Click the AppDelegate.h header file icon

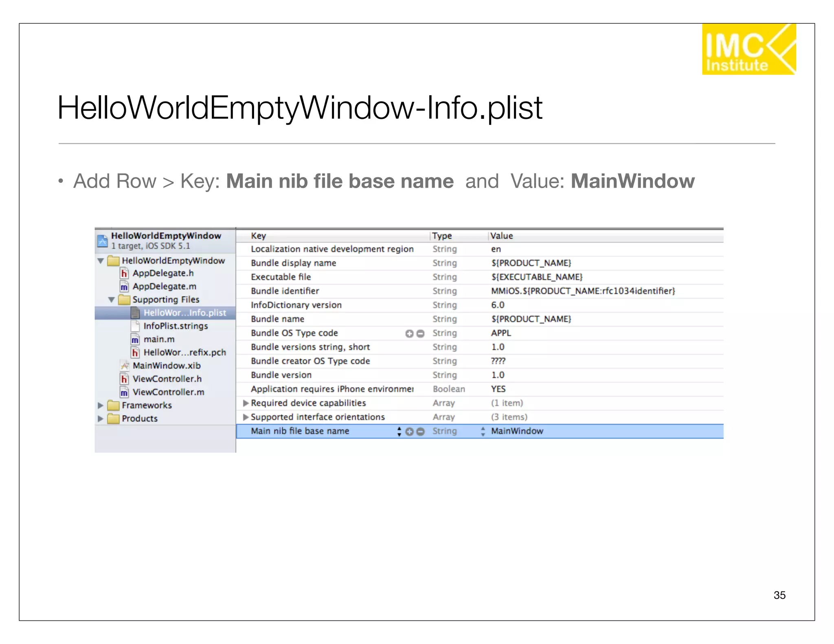coord(124,273)
